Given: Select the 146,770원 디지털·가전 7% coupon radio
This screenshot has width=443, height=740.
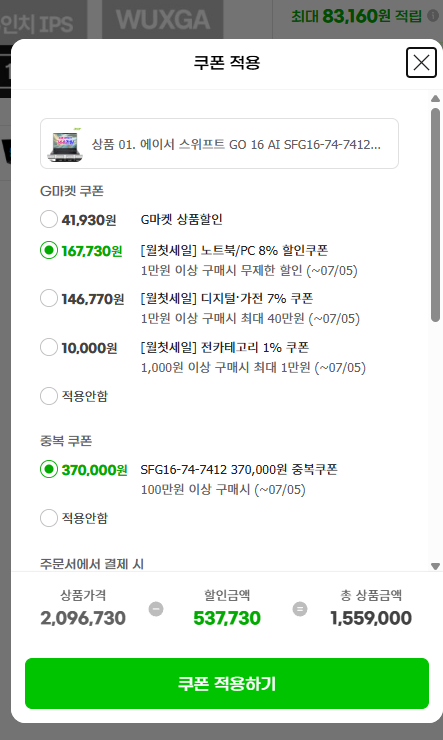Looking at the screenshot, I should point(49,298).
